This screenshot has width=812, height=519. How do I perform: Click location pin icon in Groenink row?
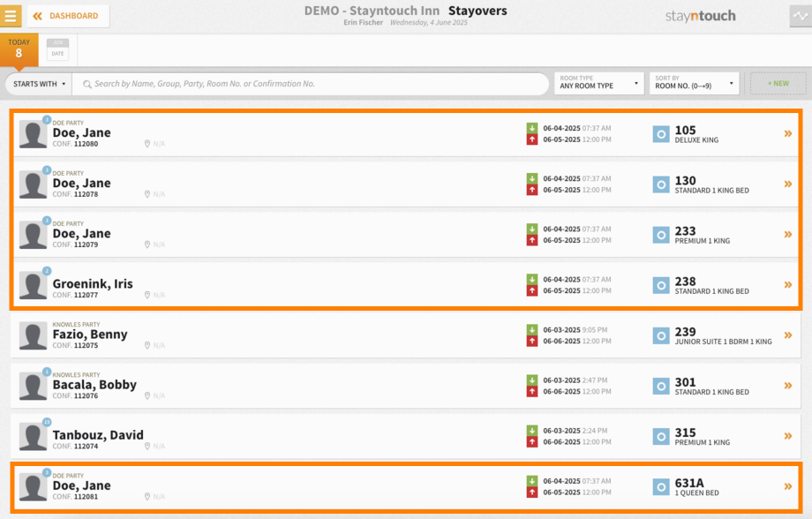point(147,295)
